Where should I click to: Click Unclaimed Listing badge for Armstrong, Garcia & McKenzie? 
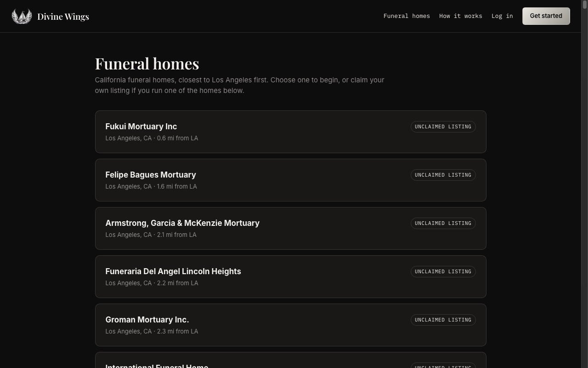coord(443,223)
